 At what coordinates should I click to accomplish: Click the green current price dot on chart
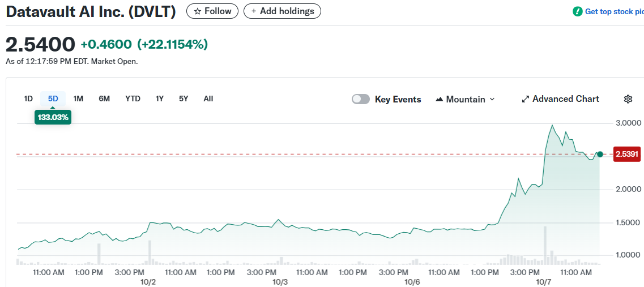pyautogui.click(x=600, y=154)
